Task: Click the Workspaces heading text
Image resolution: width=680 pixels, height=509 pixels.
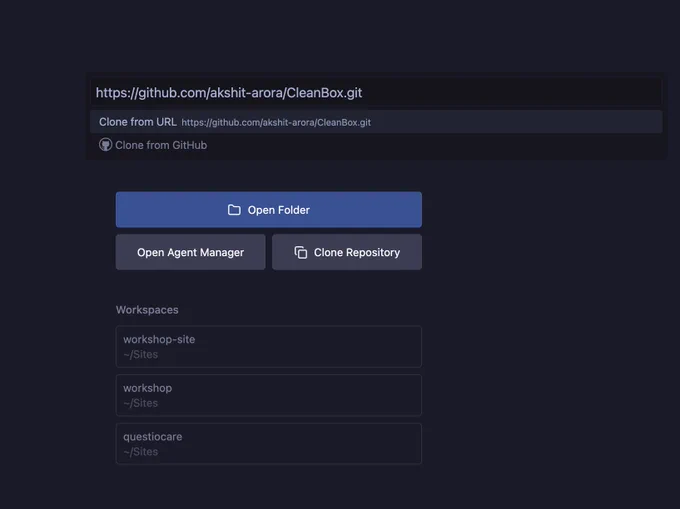Action: (147, 310)
